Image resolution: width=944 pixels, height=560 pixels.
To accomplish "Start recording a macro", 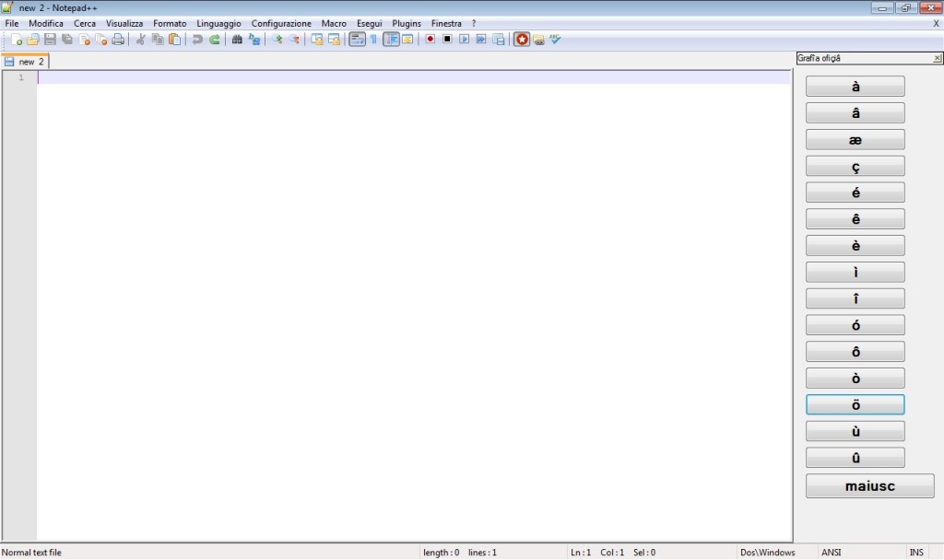I will pyautogui.click(x=430, y=39).
